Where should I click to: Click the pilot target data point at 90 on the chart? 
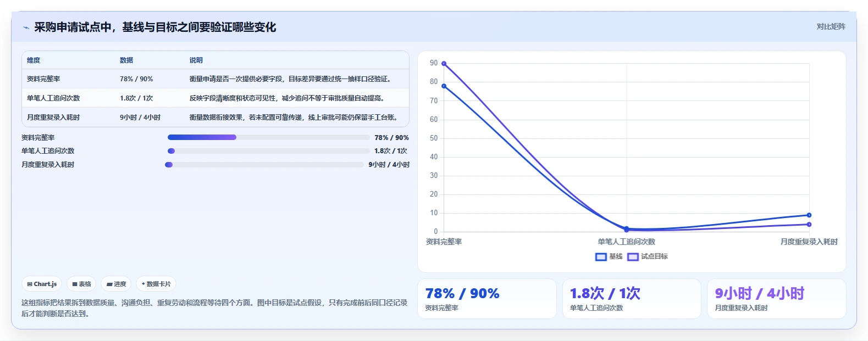(444, 64)
